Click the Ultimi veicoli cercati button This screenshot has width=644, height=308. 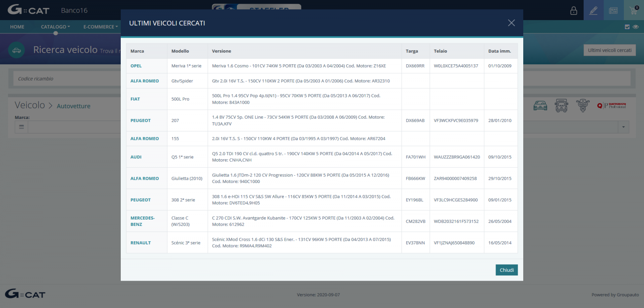[609, 50]
